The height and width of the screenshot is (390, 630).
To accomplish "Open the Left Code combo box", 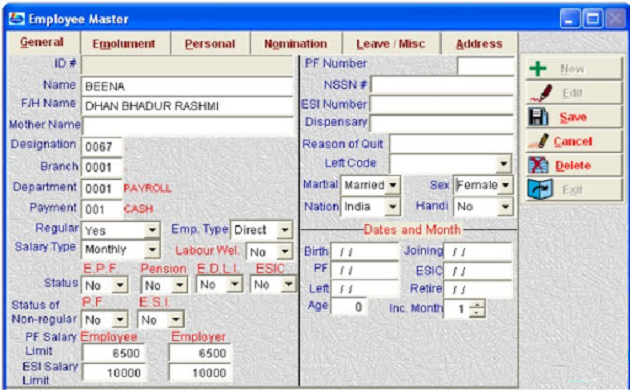I will coord(503,163).
